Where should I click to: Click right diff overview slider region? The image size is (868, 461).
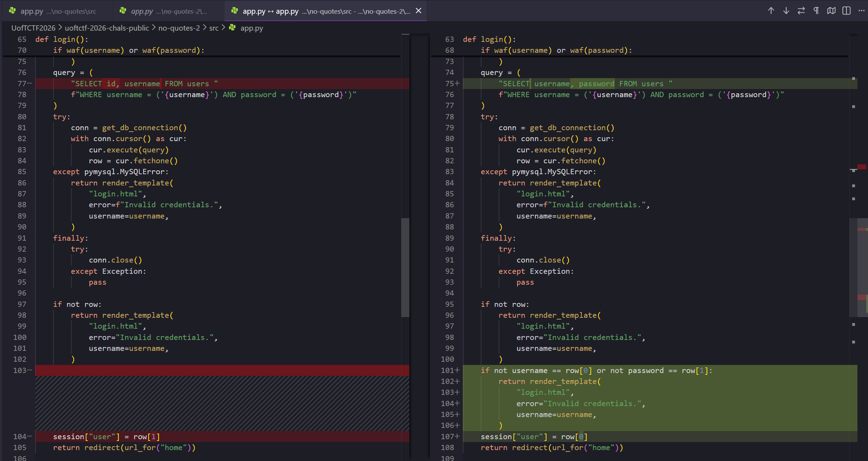(x=862, y=267)
